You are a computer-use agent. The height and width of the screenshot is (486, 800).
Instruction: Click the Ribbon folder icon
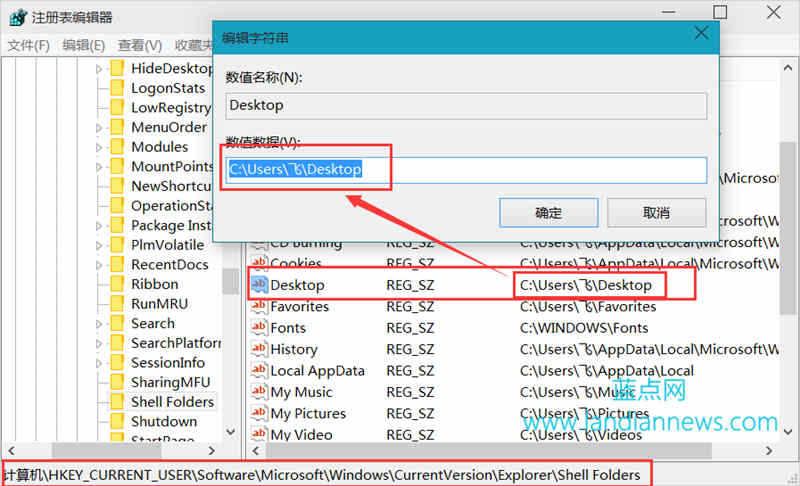point(117,284)
